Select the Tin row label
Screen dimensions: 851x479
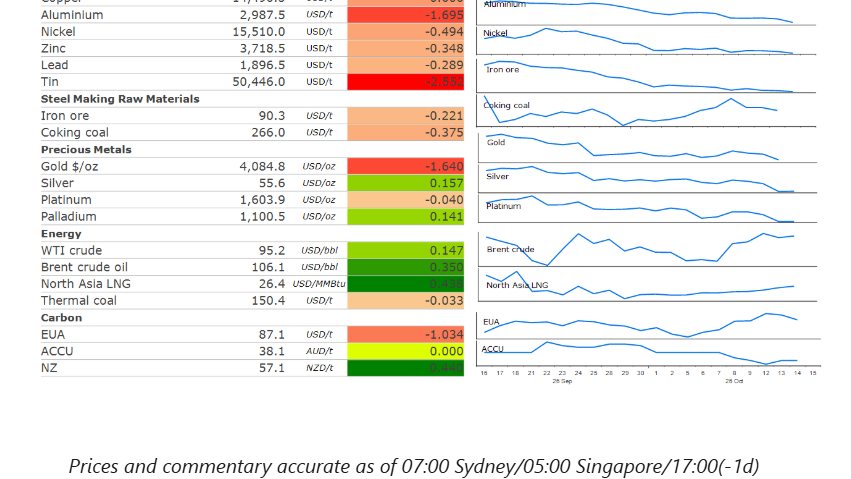click(x=49, y=82)
